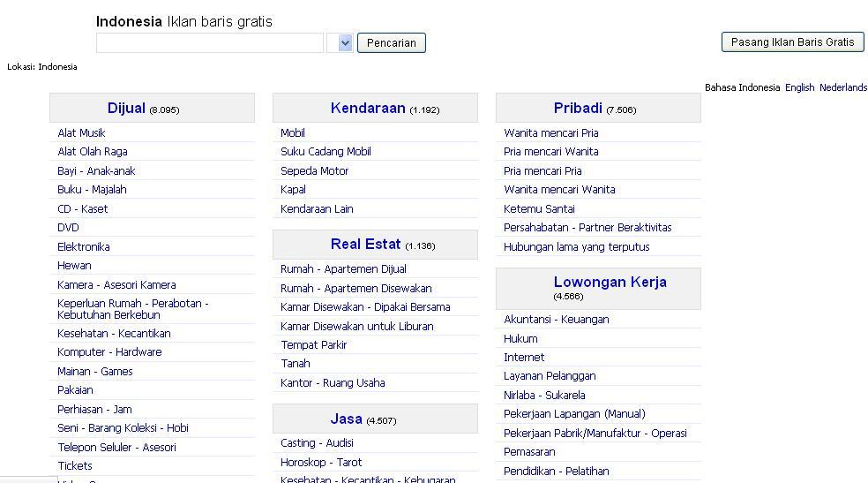The width and height of the screenshot is (868, 483).
Task: Go to Pakaian listings
Action: (75, 390)
